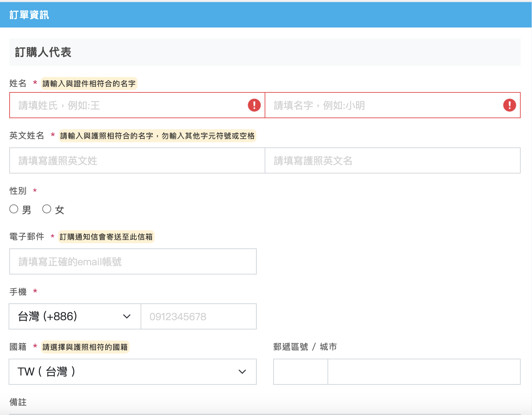Click the 手機 field label
Screen dimensions: 532x415
click(x=18, y=292)
